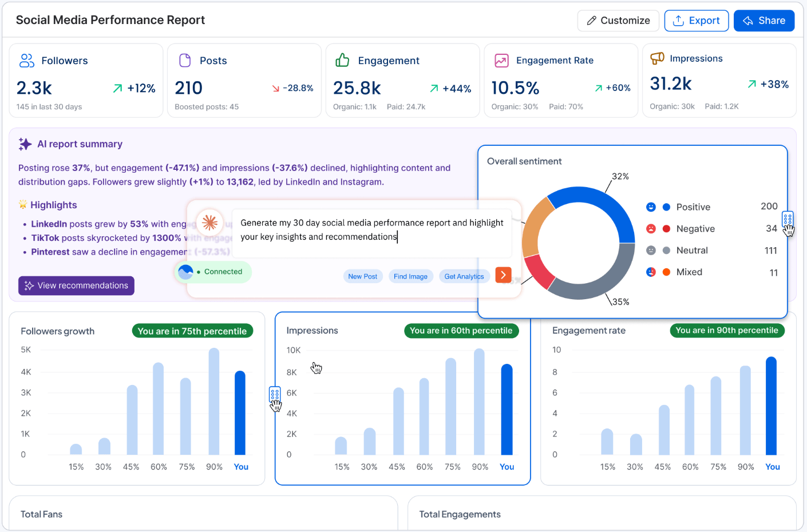
Task: Click the 90th percentile badge
Action: pyautogui.click(x=727, y=330)
